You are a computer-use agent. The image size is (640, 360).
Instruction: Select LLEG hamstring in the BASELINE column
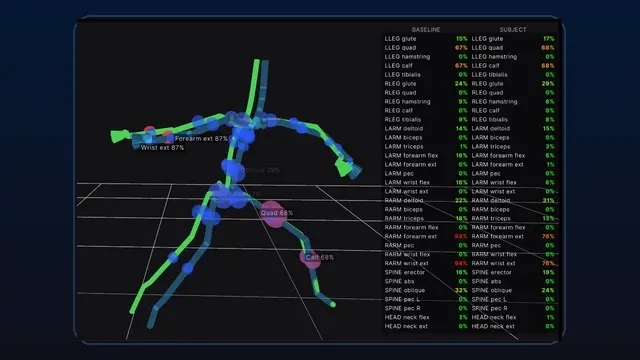[426, 57]
